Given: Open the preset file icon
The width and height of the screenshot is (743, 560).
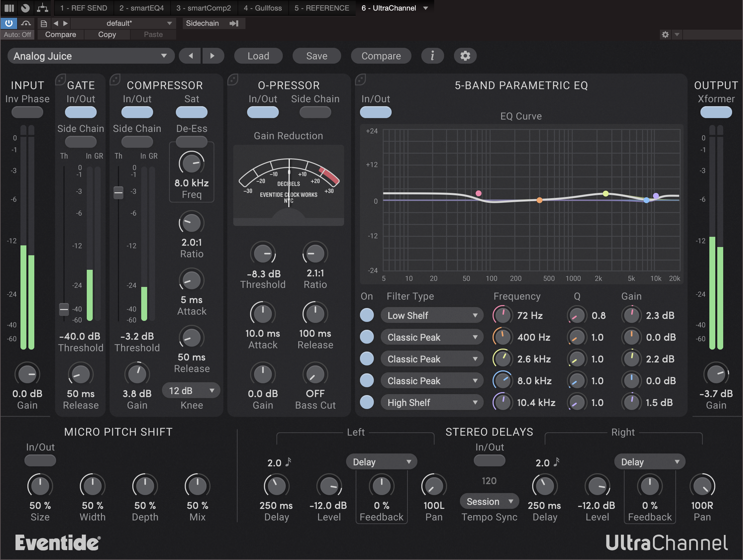Looking at the screenshot, I should point(44,23).
